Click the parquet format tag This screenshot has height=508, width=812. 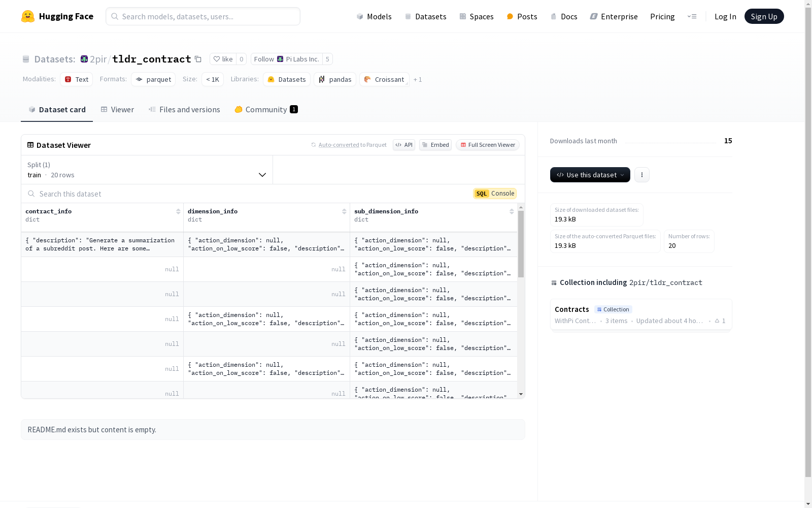153,79
